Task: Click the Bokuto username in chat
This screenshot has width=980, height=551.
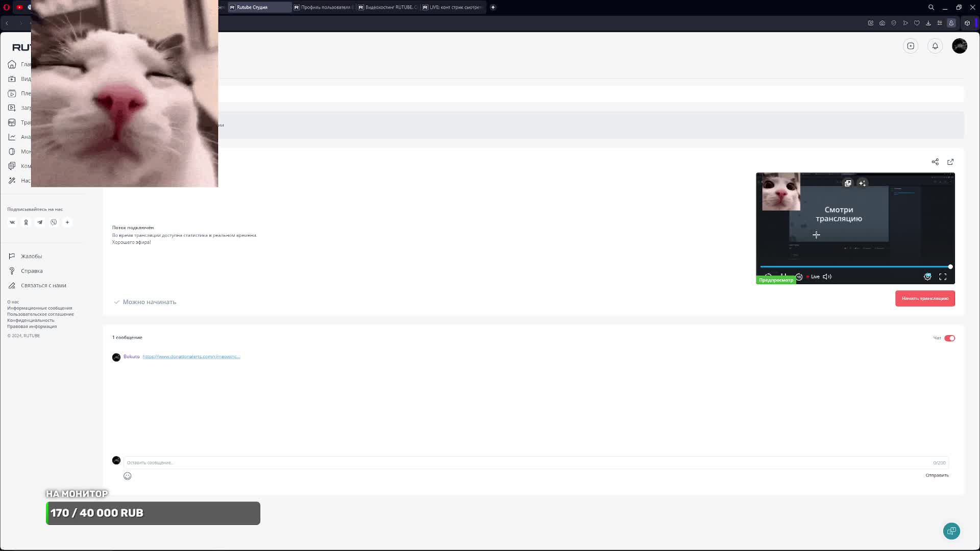Action: [x=131, y=357]
